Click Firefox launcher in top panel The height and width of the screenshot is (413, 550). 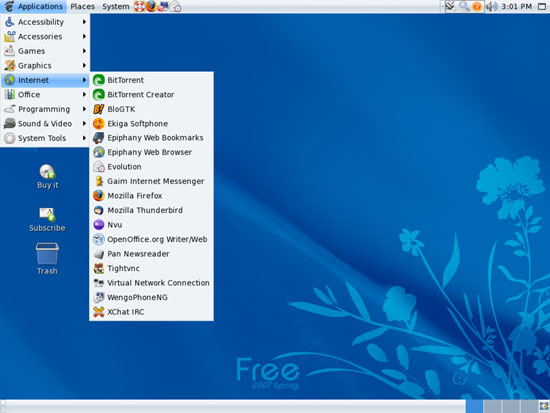[151, 6]
